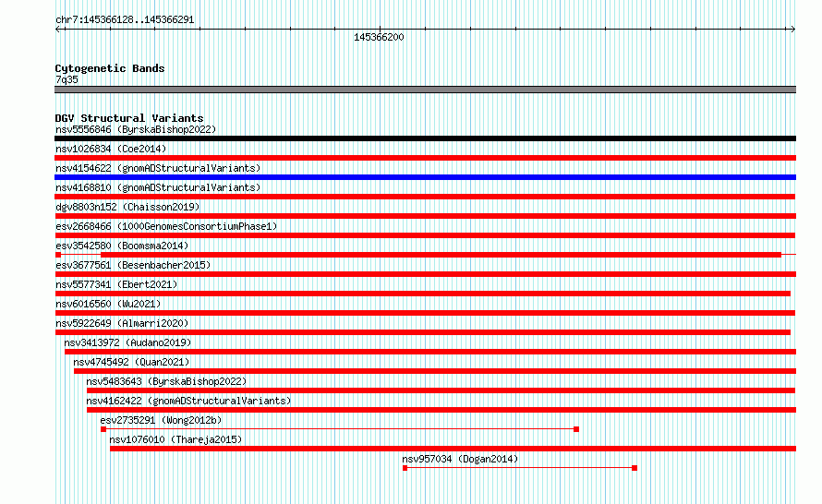Screen dimensions: 822x504
Task: Open nsv4154622 (gnomADStructuralVariants) label
Action: click(158, 168)
